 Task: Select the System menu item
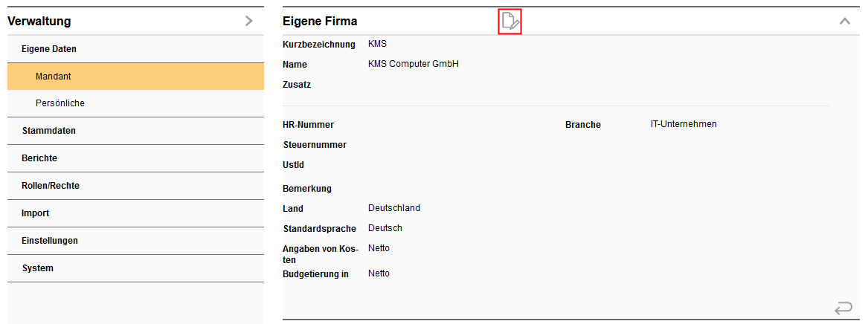point(38,268)
